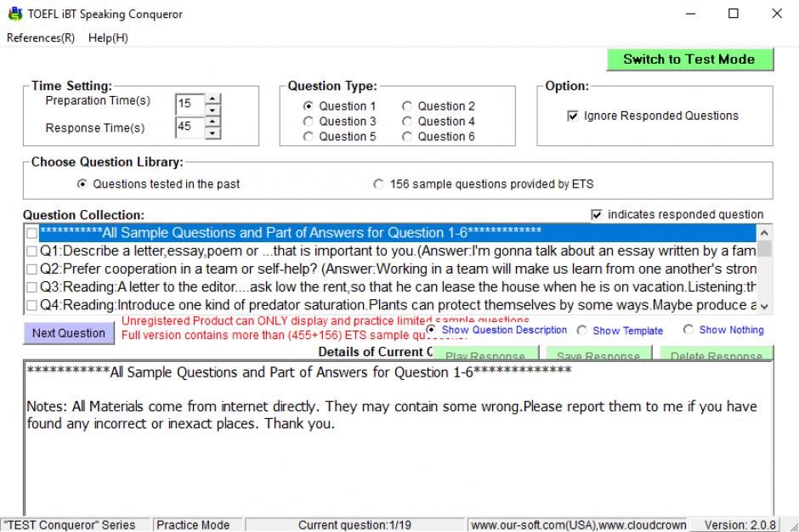Click the www.our-soft.com status bar link
Screen dimensions: 799x532
tap(578, 525)
